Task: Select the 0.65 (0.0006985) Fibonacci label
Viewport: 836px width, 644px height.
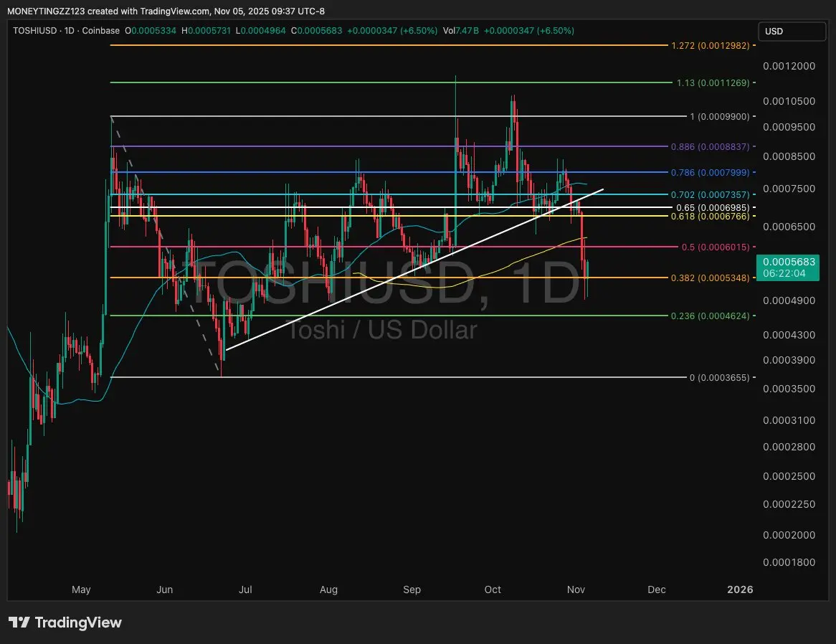Action: [713, 208]
